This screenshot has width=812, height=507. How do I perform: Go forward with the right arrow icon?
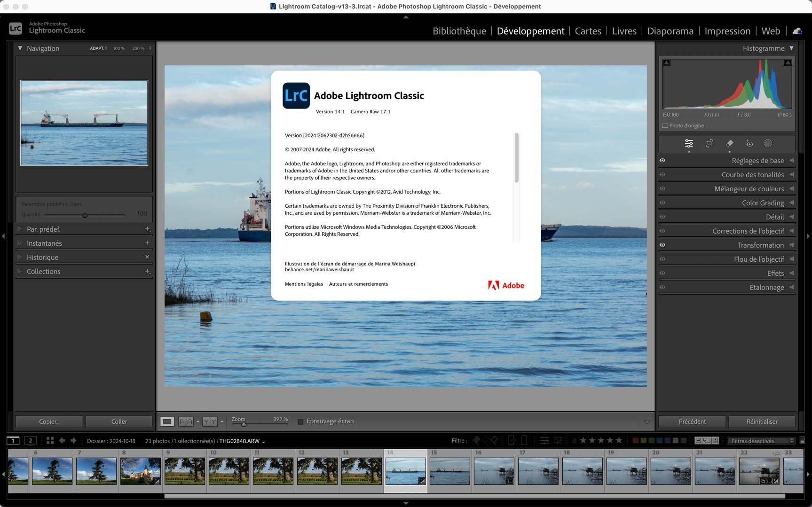(73, 440)
